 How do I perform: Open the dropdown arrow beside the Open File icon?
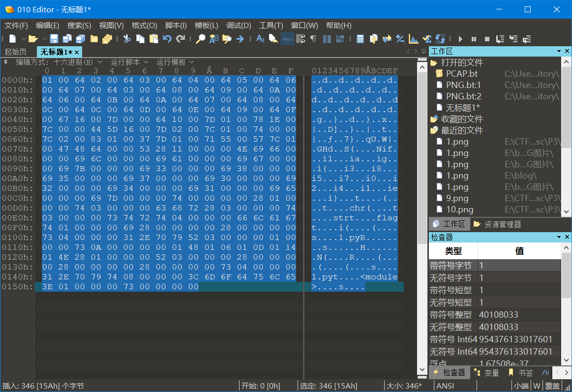[x=44, y=39]
